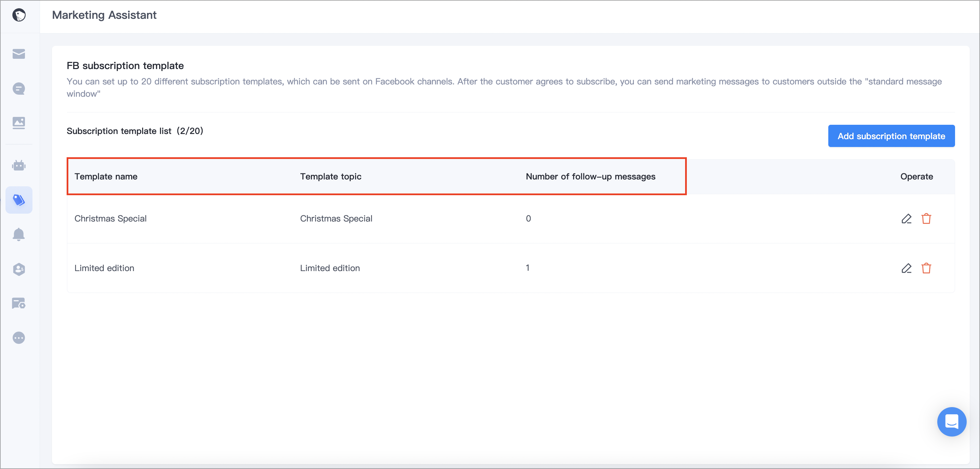The width and height of the screenshot is (980, 469).
Task: Edit the Limited edition template
Action: tap(906, 268)
